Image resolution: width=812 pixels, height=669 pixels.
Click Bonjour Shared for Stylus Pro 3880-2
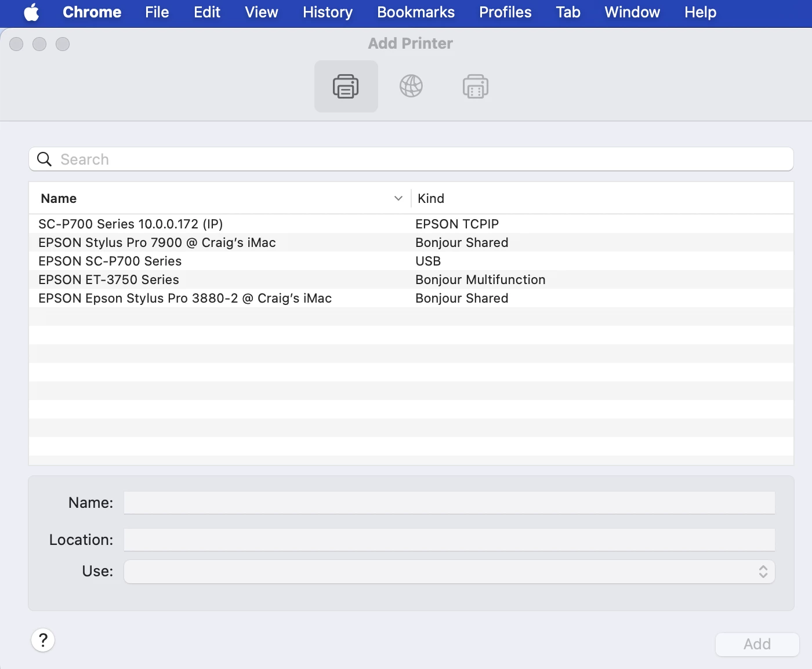click(x=462, y=298)
